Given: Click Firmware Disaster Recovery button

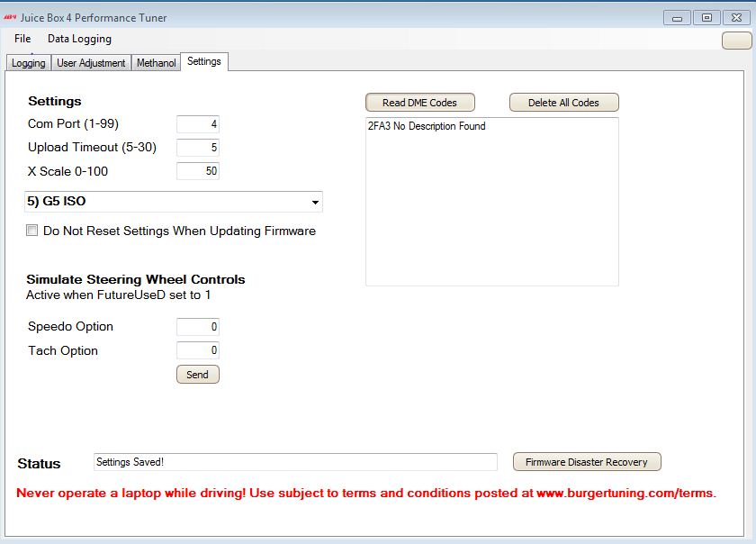Looking at the screenshot, I should [587, 462].
